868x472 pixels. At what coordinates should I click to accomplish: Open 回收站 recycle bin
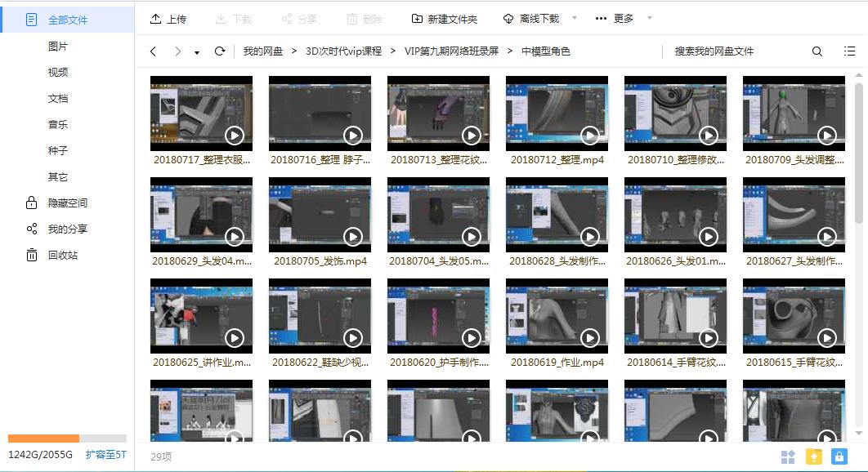[x=52, y=255]
